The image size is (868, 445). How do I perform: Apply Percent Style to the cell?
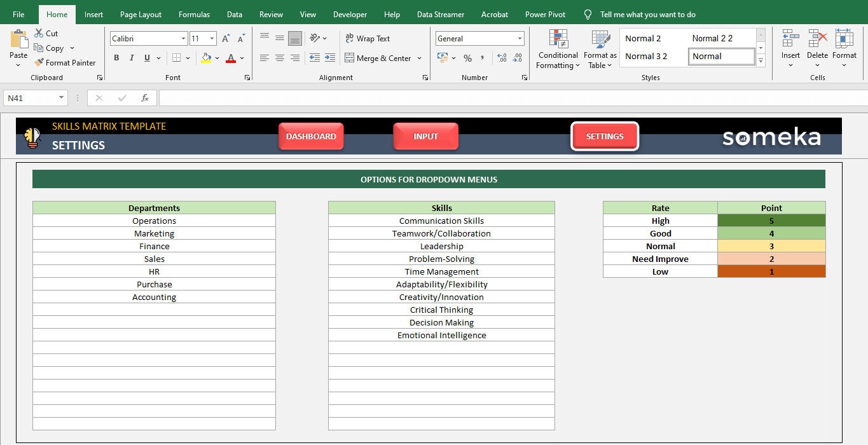(467, 58)
